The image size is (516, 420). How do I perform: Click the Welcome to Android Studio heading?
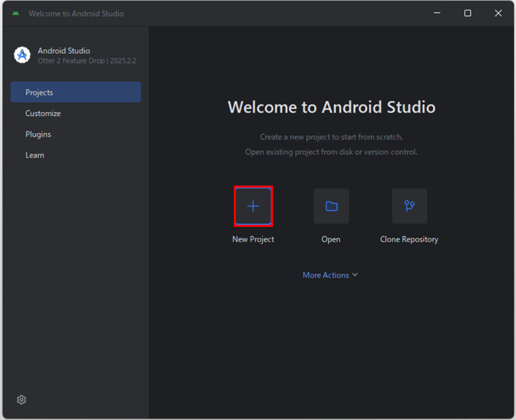point(331,107)
